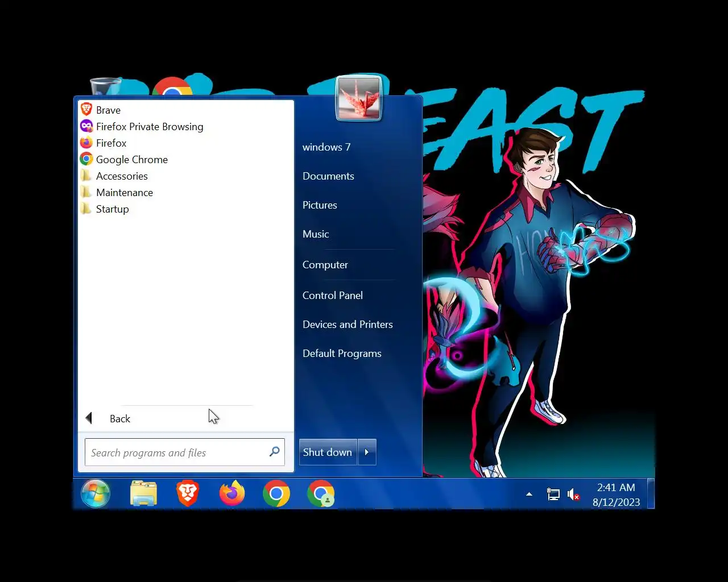
Task: Open Devices and Printers
Action: pyautogui.click(x=348, y=324)
